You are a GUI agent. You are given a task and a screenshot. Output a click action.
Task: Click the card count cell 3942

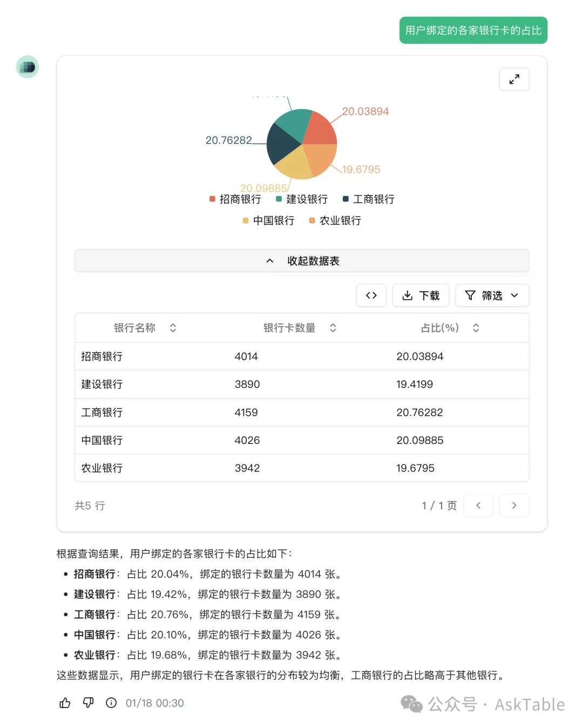point(247,468)
